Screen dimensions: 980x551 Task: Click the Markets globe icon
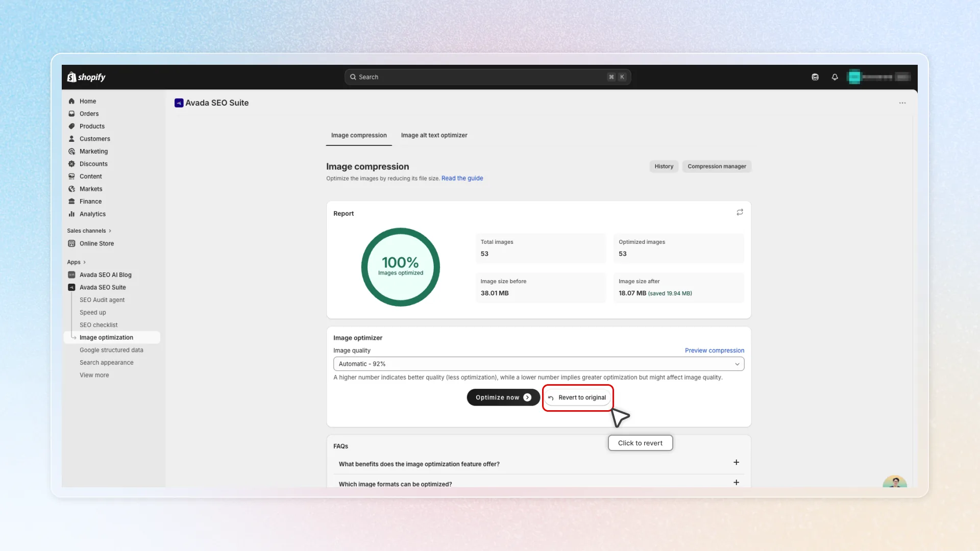pos(71,189)
